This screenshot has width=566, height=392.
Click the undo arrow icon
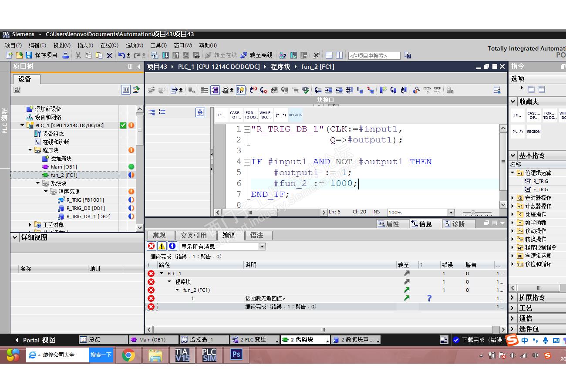click(x=121, y=55)
